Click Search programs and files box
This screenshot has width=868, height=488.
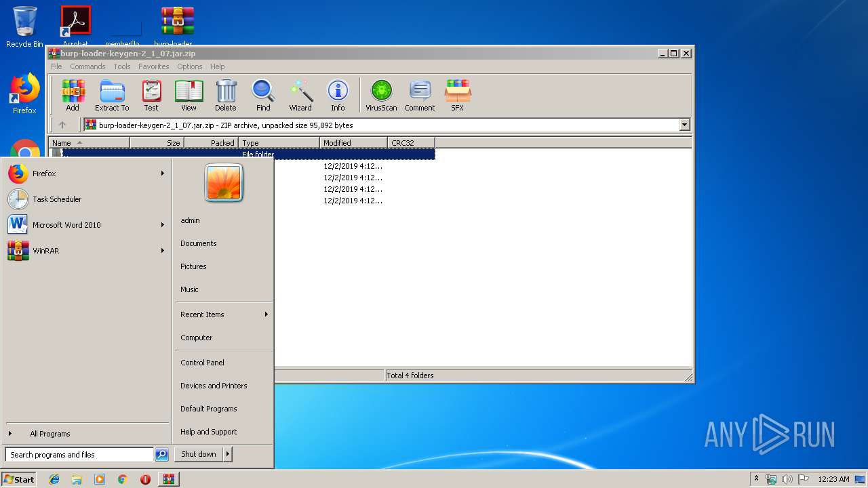pos(79,455)
